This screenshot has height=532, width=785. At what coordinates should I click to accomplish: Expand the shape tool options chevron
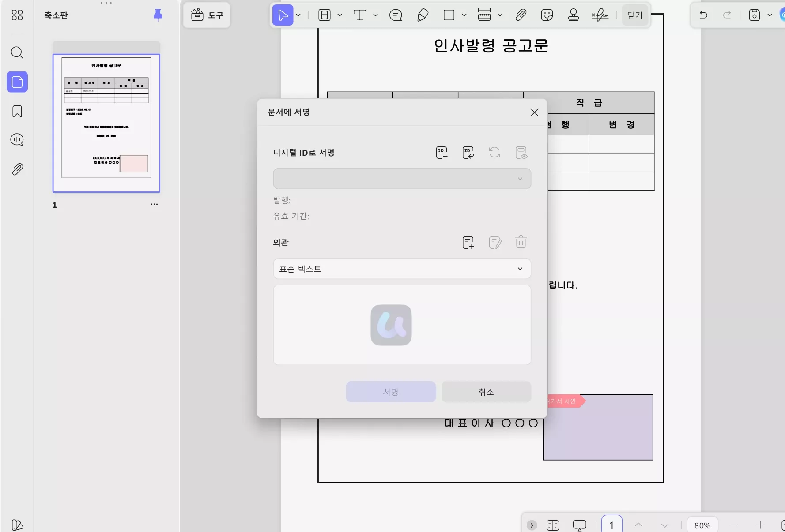click(464, 15)
